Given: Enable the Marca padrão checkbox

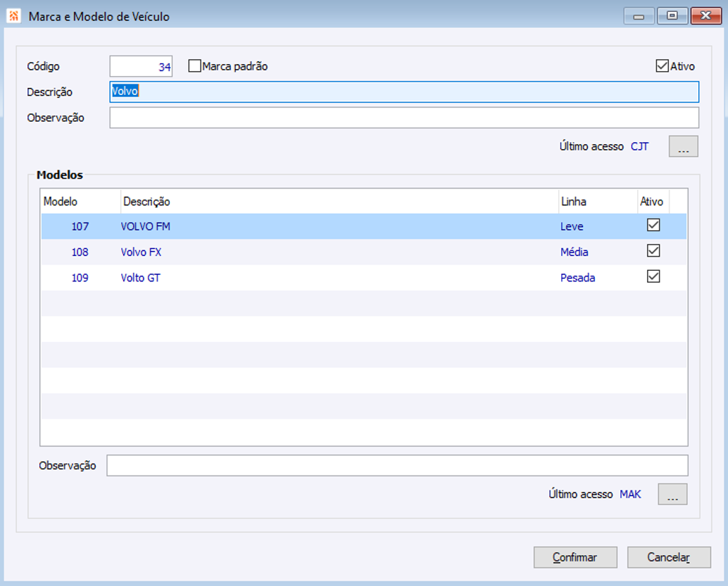Looking at the screenshot, I should 194,66.
